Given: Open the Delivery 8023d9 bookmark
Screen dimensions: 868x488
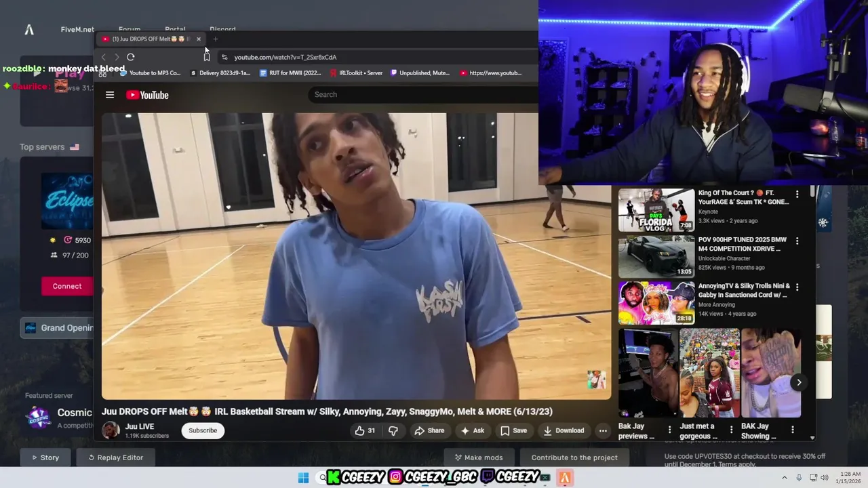Looking at the screenshot, I should click(x=220, y=73).
